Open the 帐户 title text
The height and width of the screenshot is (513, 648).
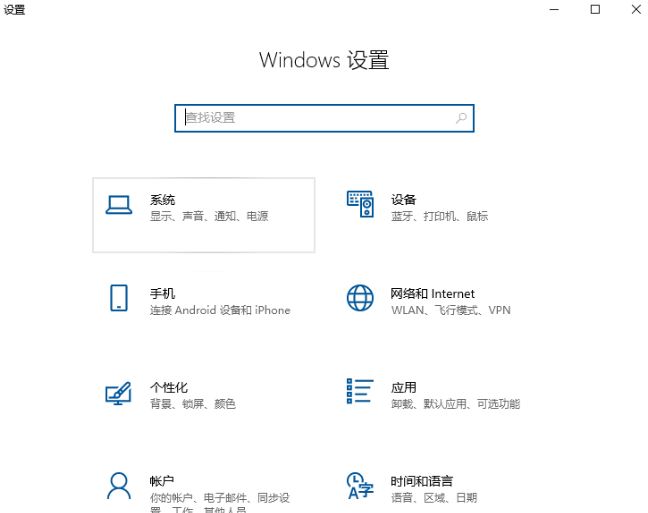pyautogui.click(x=162, y=481)
